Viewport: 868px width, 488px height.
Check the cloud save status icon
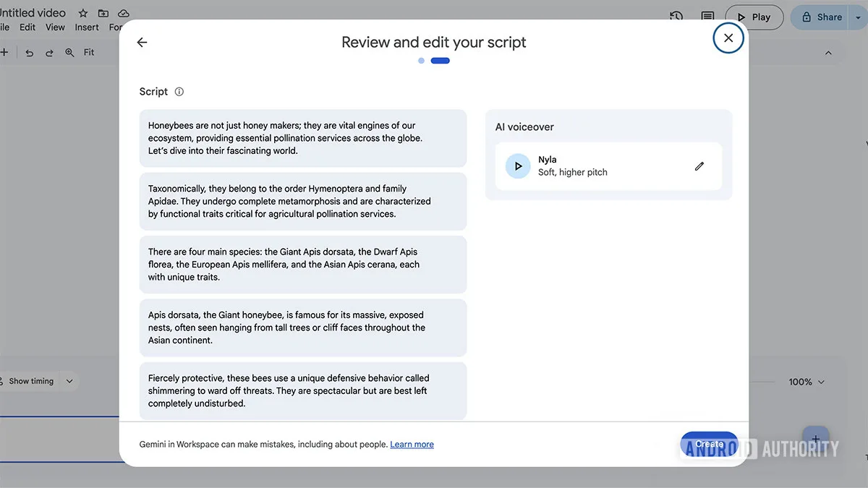click(124, 14)
